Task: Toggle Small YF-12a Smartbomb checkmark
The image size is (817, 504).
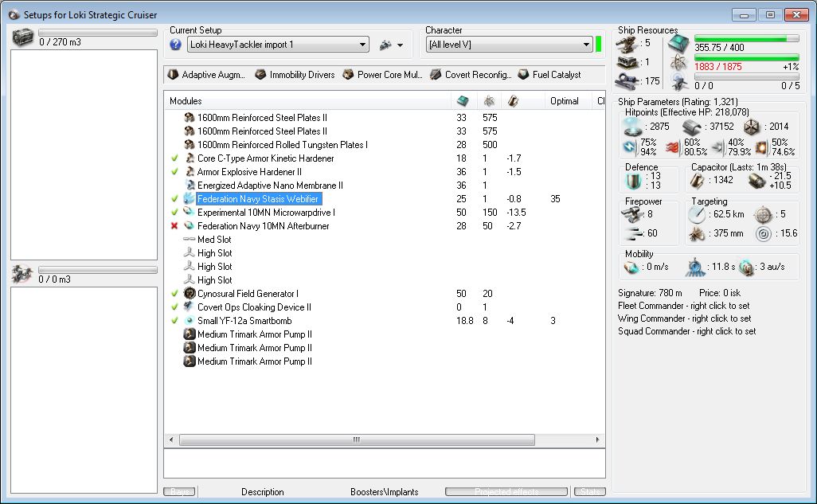Action: (x=174, y=321)
